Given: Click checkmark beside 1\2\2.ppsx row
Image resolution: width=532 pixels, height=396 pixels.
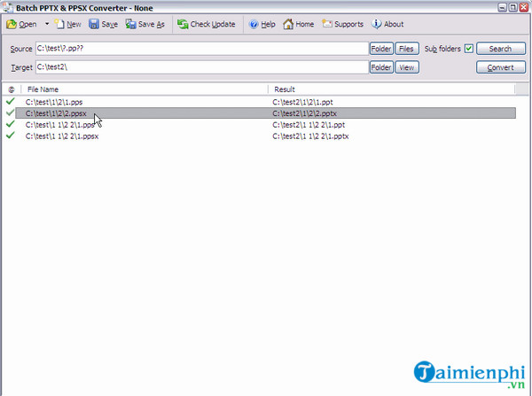Looking at the screenshot, I should pyautogui.click(x=11, y=113).
